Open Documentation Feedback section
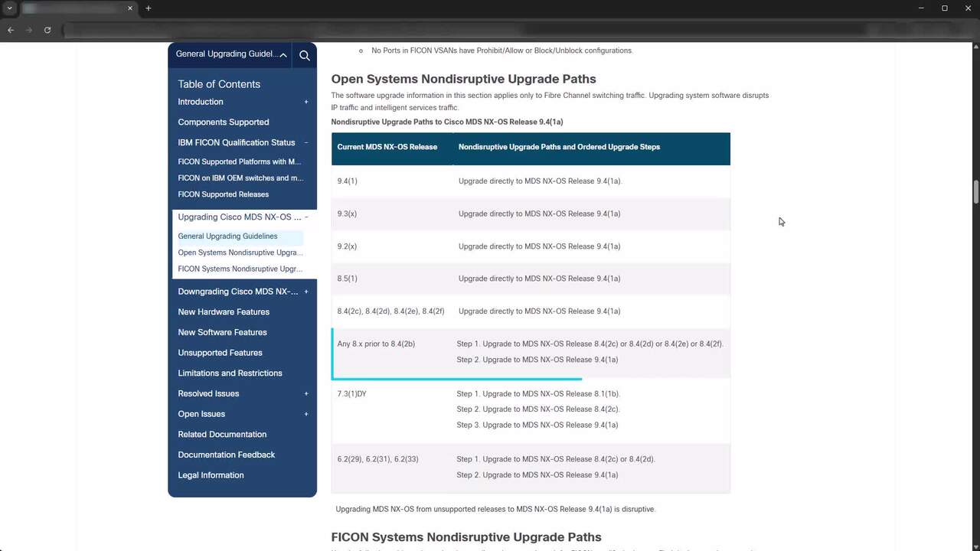 [226, 455]
